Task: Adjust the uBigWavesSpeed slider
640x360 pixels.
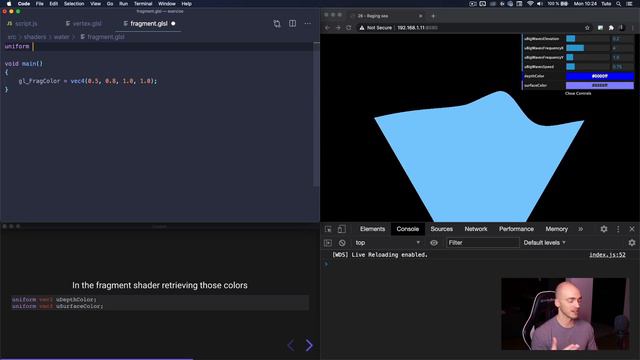Action: click(x=588, y=67)
